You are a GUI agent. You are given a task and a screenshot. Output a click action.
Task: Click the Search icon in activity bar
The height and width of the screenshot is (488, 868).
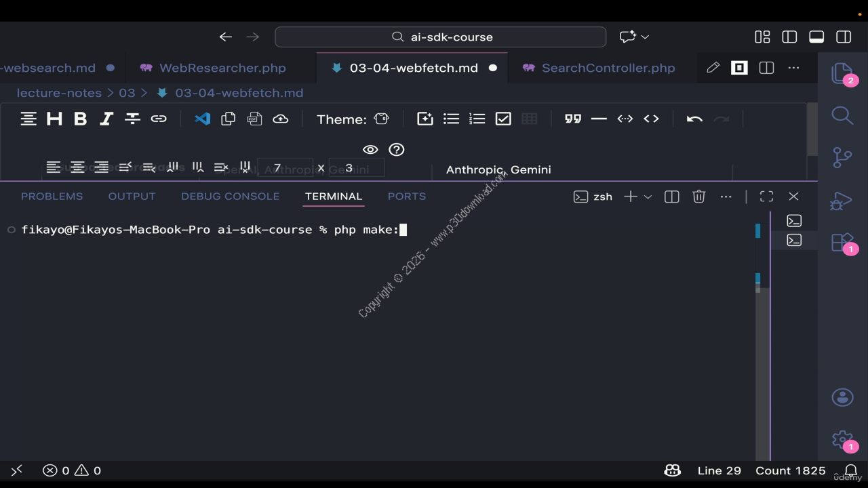point(842,115)
